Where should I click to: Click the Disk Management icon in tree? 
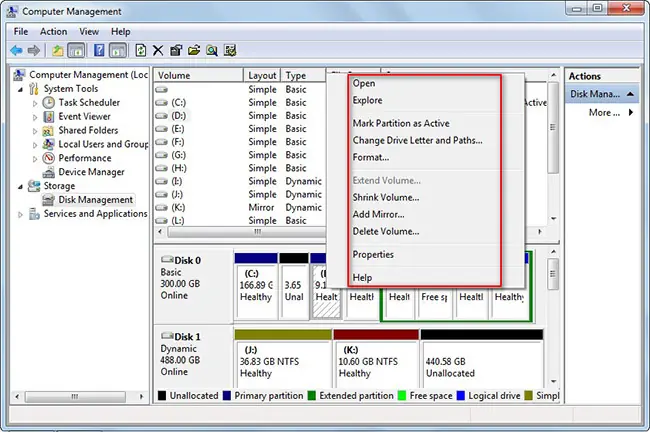click(49, 200)
